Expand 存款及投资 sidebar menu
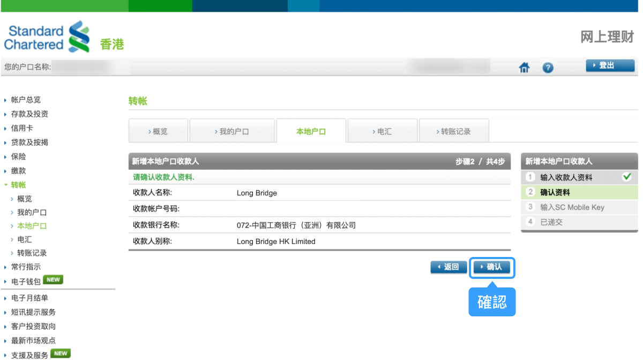 (x=29, y=114)
